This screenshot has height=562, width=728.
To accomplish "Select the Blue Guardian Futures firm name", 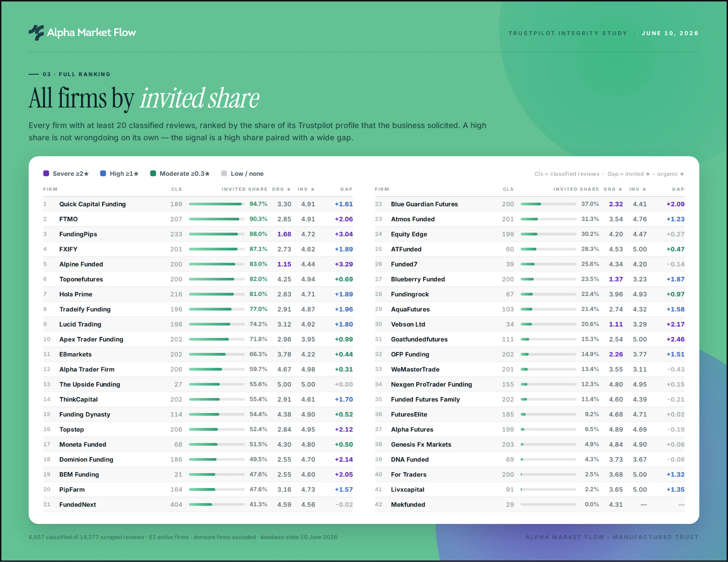I will tap(424, 204).
